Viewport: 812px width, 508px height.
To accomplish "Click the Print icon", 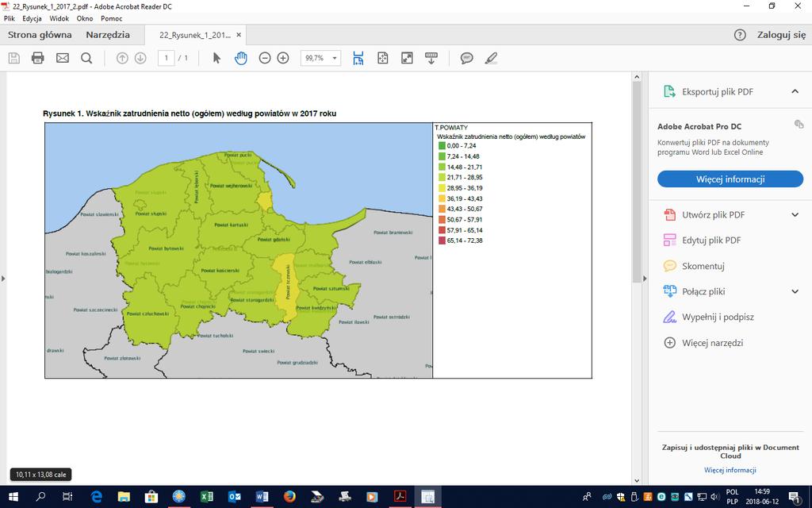I will coord(38,58).
